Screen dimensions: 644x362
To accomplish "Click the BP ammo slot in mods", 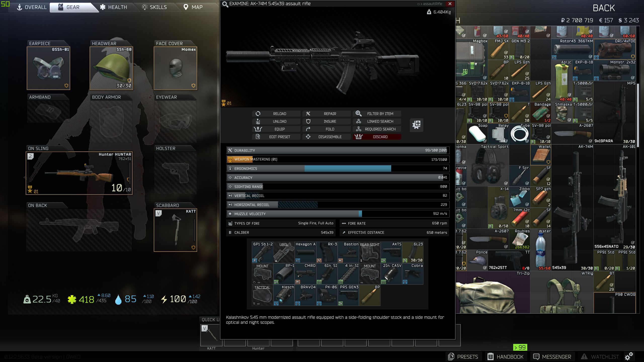I will pos(370,295).
